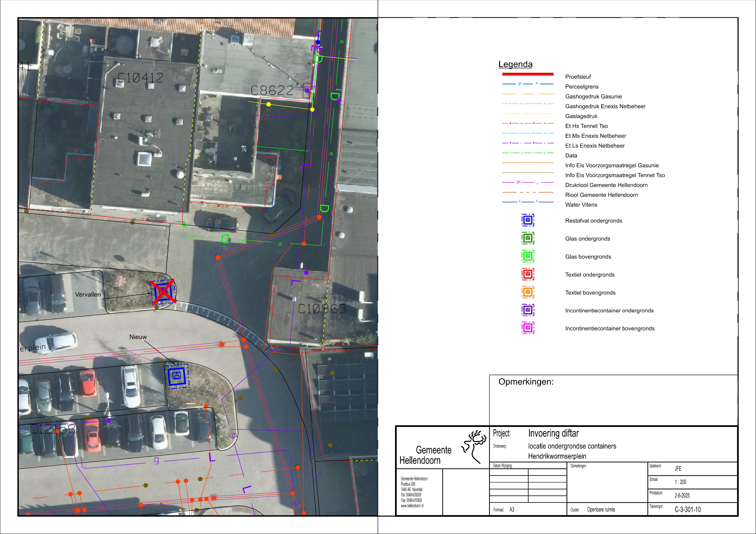Click the red Textiel ondergronds icon
This screenshot has width=756, height=534.
tap(527, 274)
